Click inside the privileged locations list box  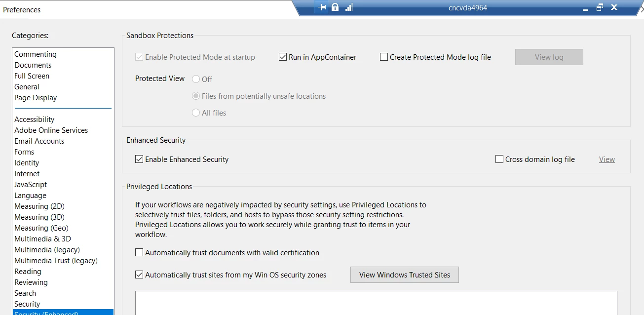click(376, 303)
